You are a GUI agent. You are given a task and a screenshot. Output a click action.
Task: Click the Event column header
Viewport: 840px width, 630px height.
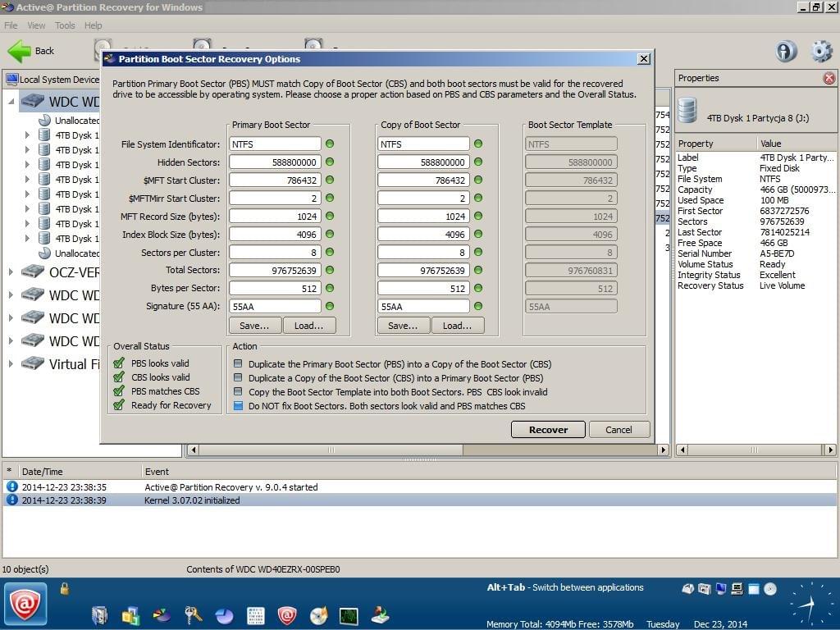(489, 472)
